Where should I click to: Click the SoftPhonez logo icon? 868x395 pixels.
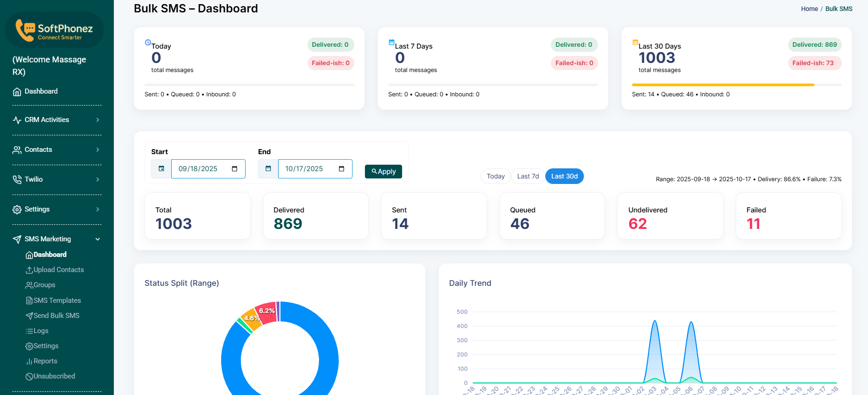pos(25,30)
